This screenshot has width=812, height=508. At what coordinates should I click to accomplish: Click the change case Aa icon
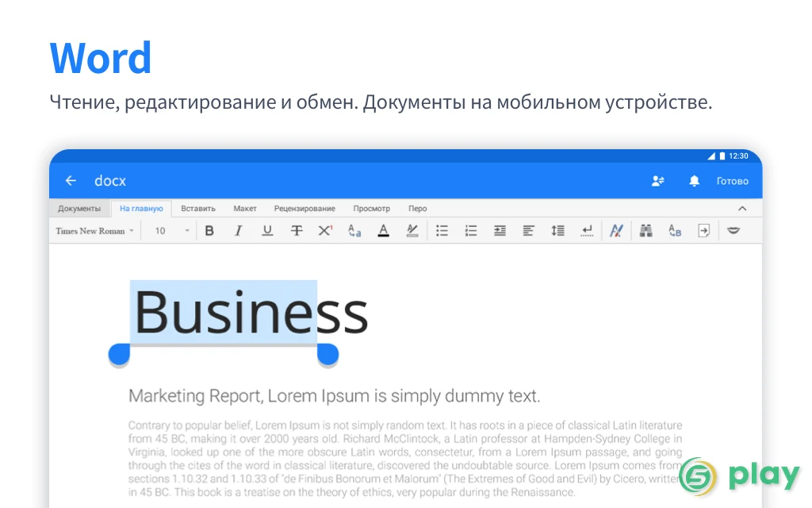(354, 231)
